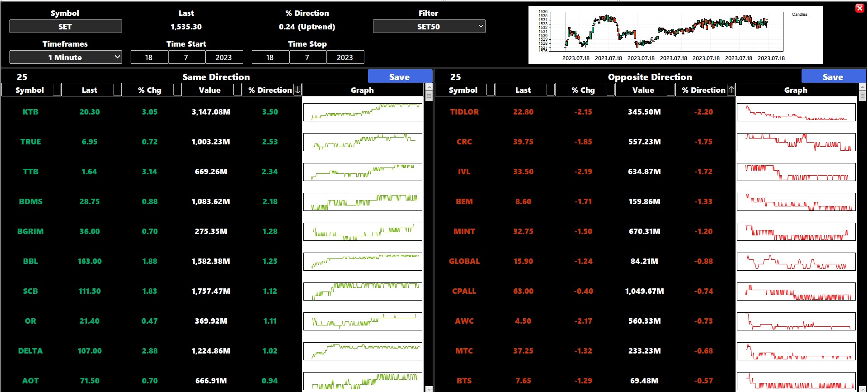This screenshot has width=868, height=392.
Task: Toggle the % Direction sort arrow in Same Direction panel
Action: click(297, 90)
